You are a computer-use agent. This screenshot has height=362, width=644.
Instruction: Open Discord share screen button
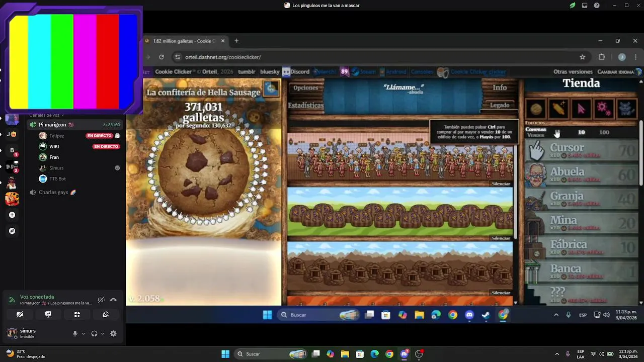pos(48,314)
